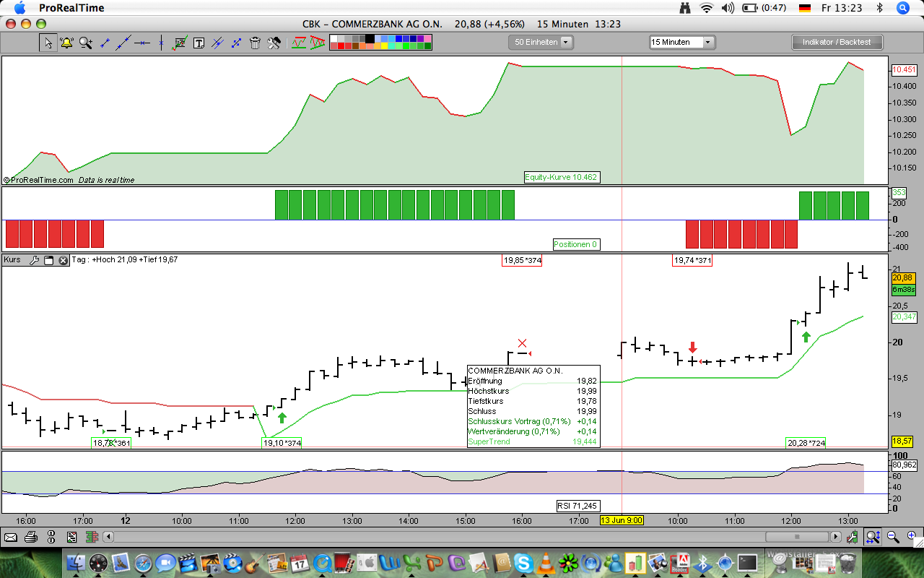Click the Equity-Kurve 10.462 label
Viewport: 924px width, 578px height.
pyautogui.click(x=562, y=177)
